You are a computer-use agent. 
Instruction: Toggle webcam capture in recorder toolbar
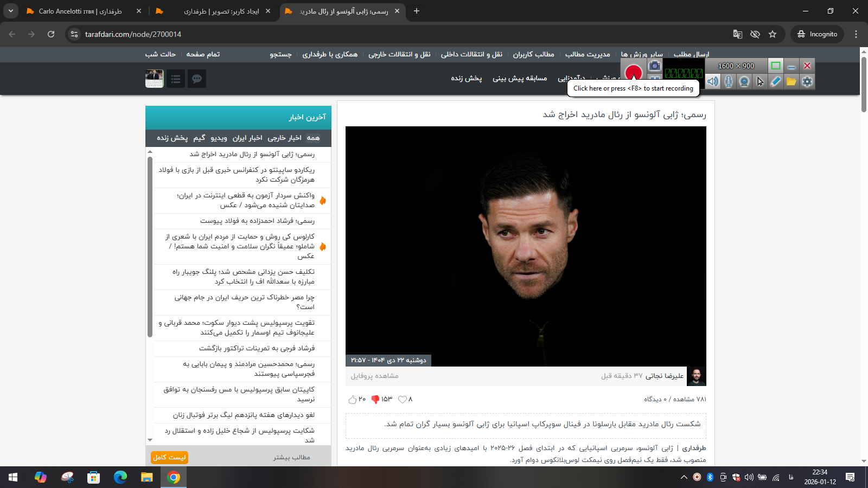pyautogui.click(x=744, y=81)
